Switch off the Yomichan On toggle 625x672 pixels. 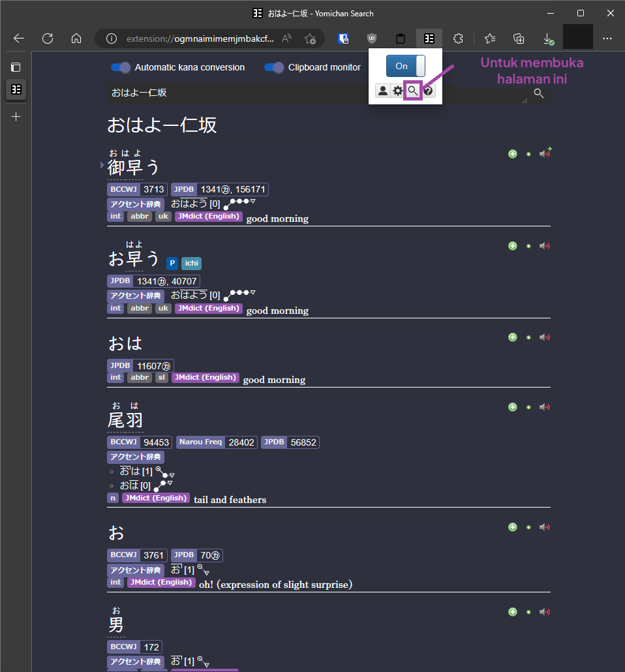coord(405,66)
